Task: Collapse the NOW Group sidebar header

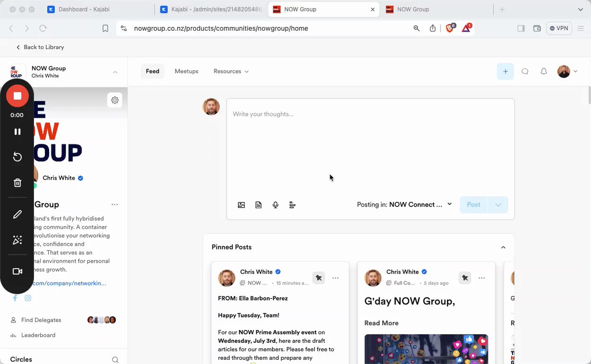Action: tap(115, 72)
